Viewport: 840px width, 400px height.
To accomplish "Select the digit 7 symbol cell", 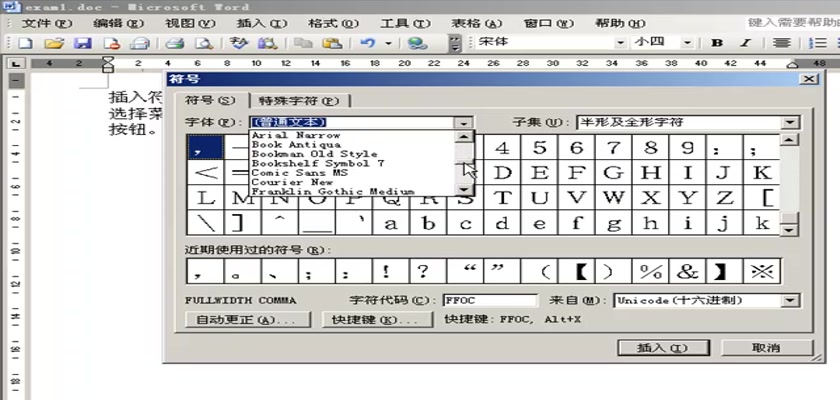I will [x=613, y=147].
